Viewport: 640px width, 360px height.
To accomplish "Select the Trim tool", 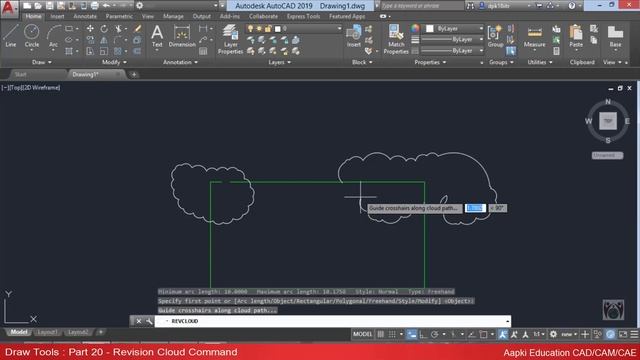I will pyautogui.click(x=118, y=29).
